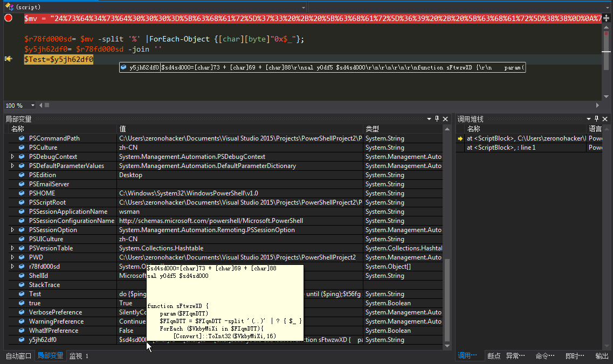
Task: Toggle the red breakpoint on the $mv line
Action: [8, 18]
